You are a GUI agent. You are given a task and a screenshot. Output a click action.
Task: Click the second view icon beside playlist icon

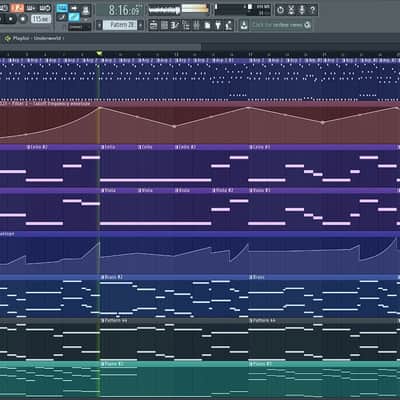click(164, 25)
